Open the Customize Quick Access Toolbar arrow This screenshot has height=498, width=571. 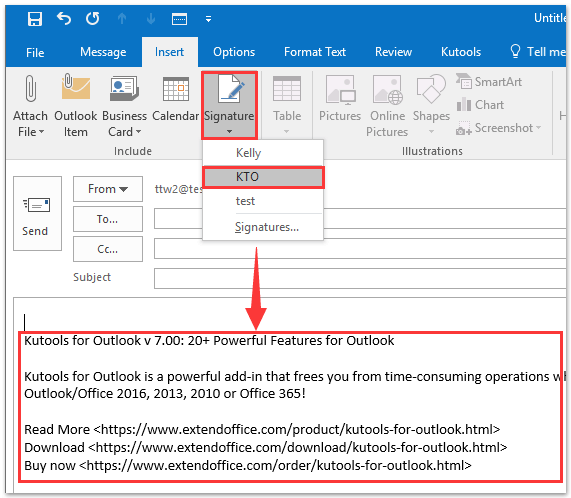(x=208, y=19)
